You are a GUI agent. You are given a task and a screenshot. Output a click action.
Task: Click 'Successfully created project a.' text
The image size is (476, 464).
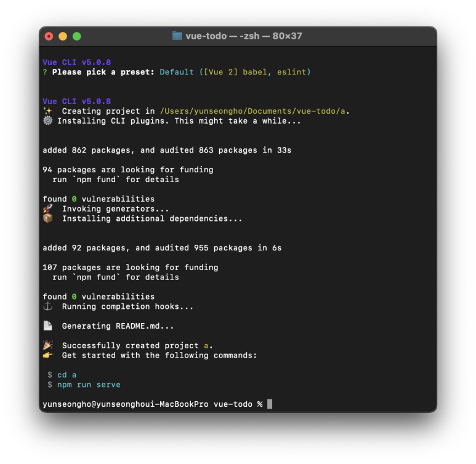tap(137, 346)
